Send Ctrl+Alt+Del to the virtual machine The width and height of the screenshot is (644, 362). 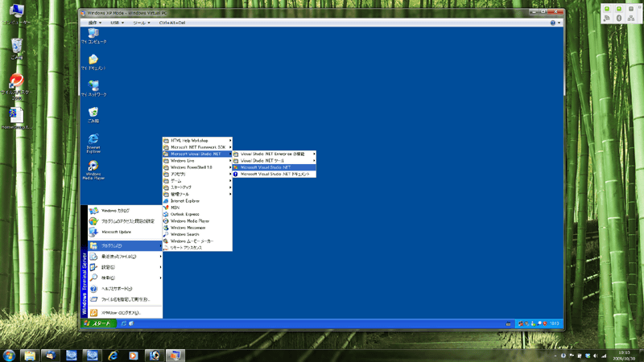point(172,23)
